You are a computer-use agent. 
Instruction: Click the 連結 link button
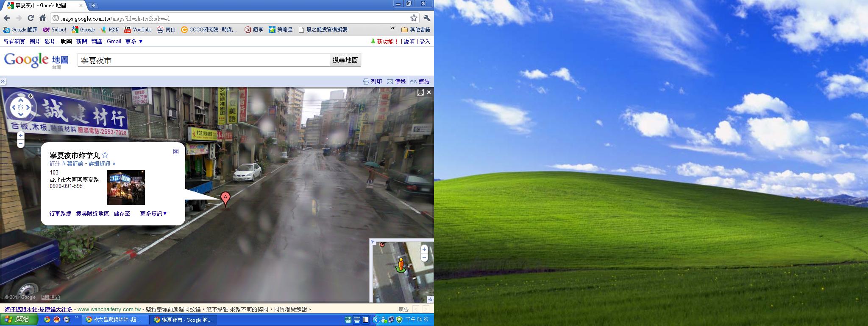click(420, 81)
